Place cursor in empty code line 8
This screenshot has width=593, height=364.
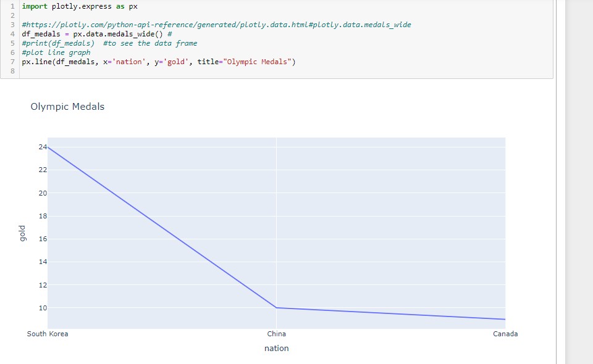coord(124,71)
